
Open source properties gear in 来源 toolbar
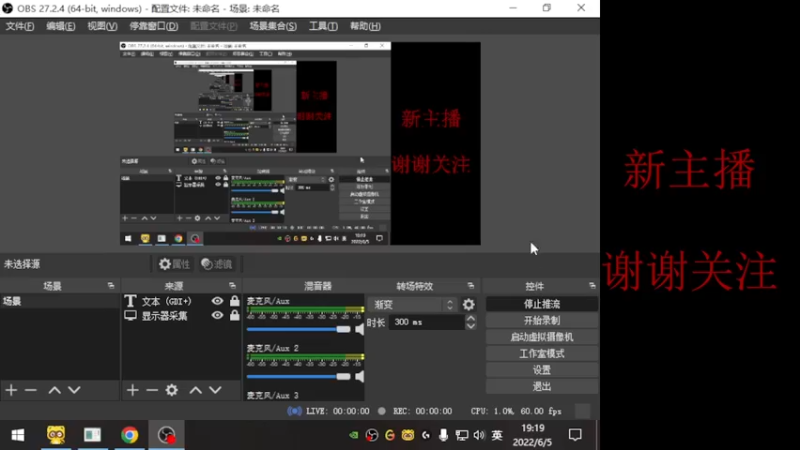tap(172, 390)
